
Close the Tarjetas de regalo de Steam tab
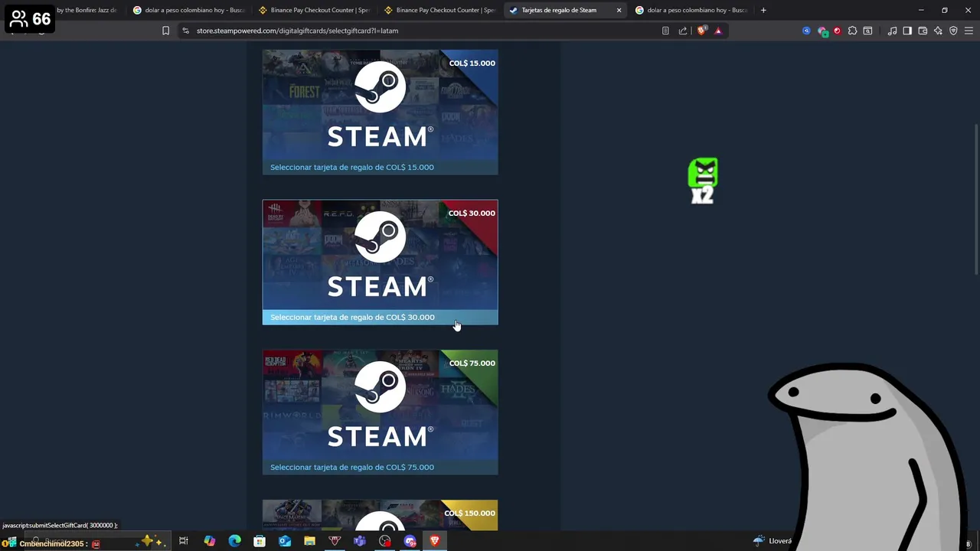[x=619, y=10]
